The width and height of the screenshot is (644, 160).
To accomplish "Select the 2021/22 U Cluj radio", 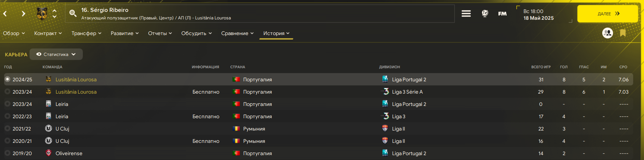I will [x=7, y=129].
